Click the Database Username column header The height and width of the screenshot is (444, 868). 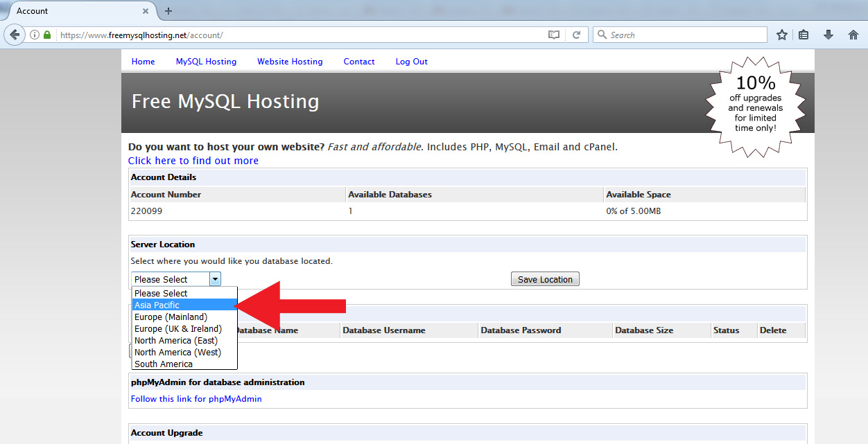[384, 330]
